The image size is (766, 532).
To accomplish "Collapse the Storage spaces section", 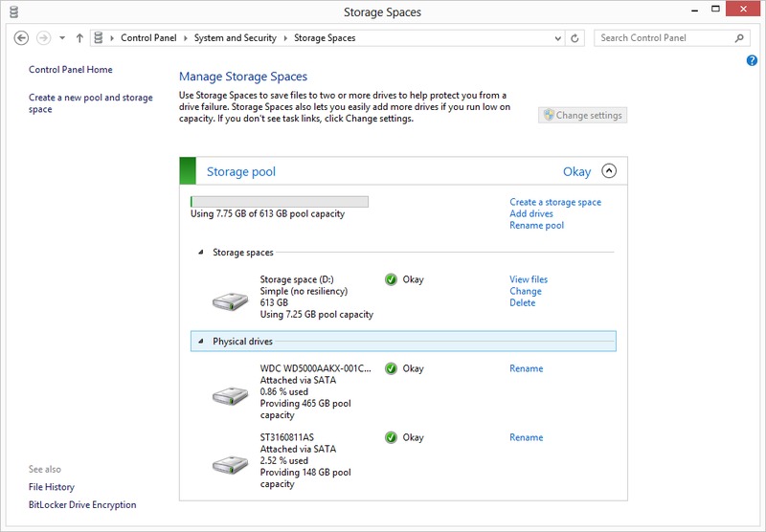I will pyautogui.click(x=201, y=253).
